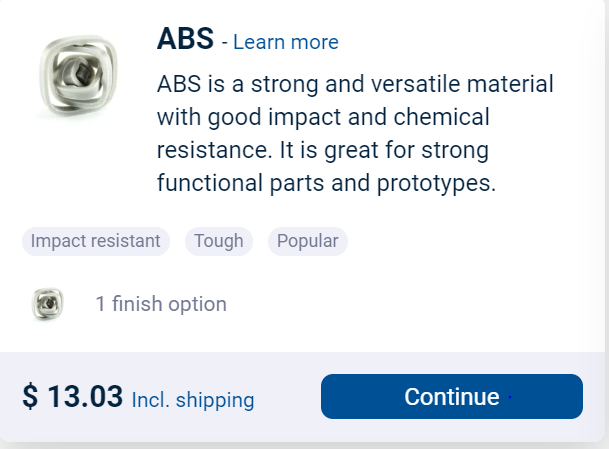Click the dash before Learn more

click(x=224, y=42)
